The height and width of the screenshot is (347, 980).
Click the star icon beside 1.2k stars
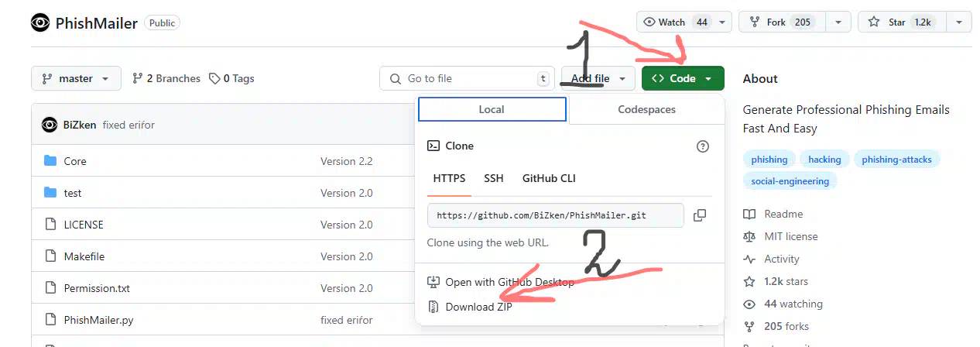coord(749,281)
